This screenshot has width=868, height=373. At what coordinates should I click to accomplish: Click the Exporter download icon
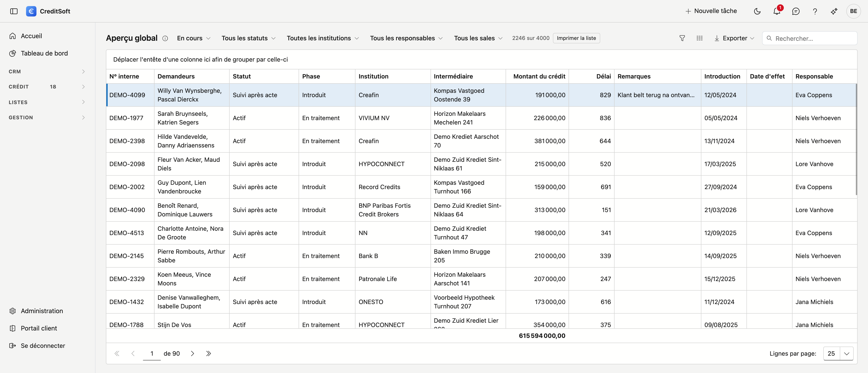(717, 38)
